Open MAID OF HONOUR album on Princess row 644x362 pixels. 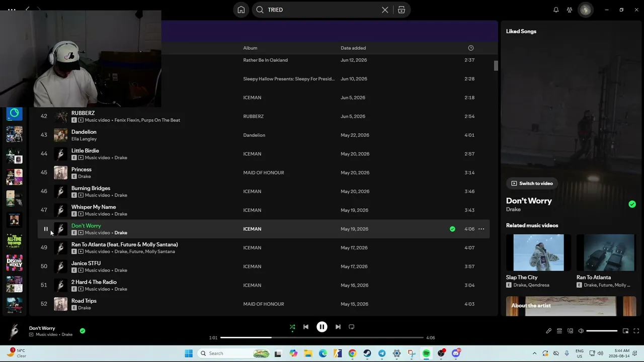264,172
